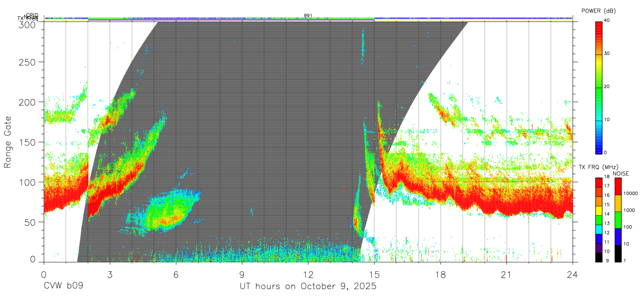Screen dimensions: 644x297
Task: Select the green NOISE swatch between 100 and 1000
Action: point(617,220)
